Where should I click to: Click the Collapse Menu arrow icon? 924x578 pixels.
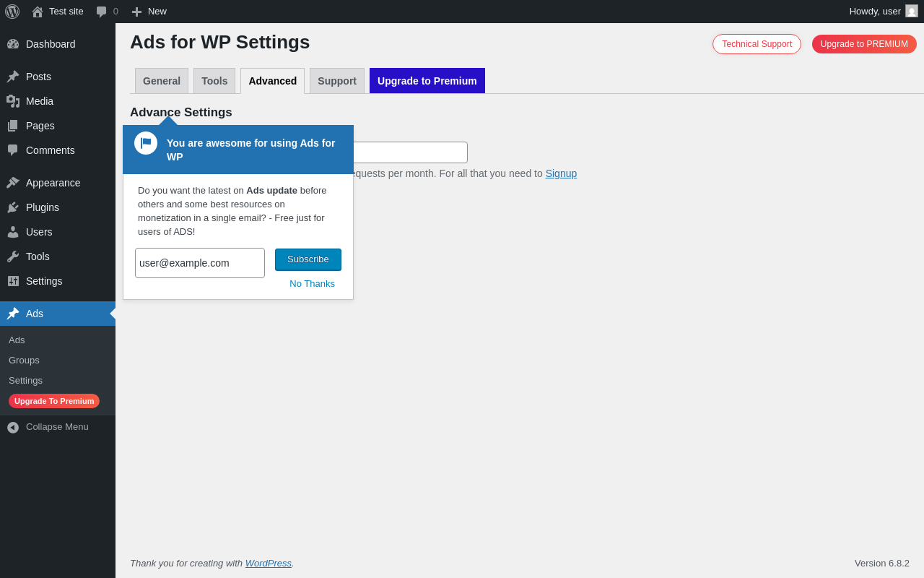[x=13, y=427]
